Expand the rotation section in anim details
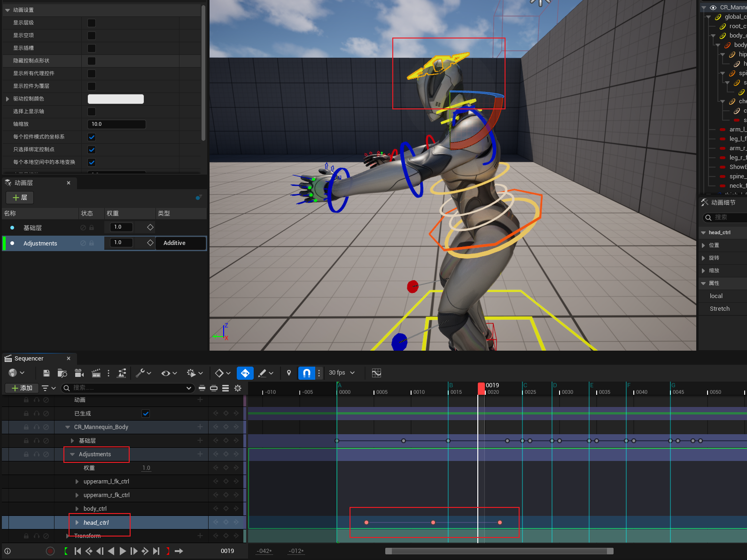Image resolution: width=747 pixels, height=560 pixels. tap(703, 258)
